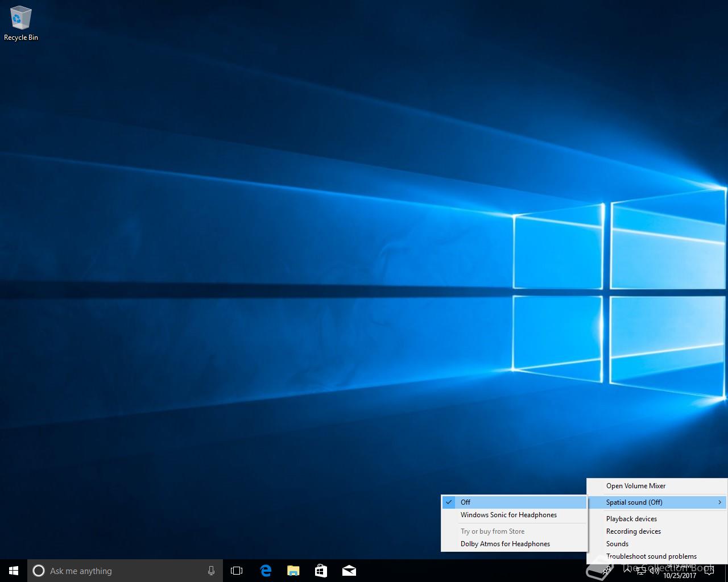Launch Microsoft Edge from the taskbar

[x=266, y=571]
